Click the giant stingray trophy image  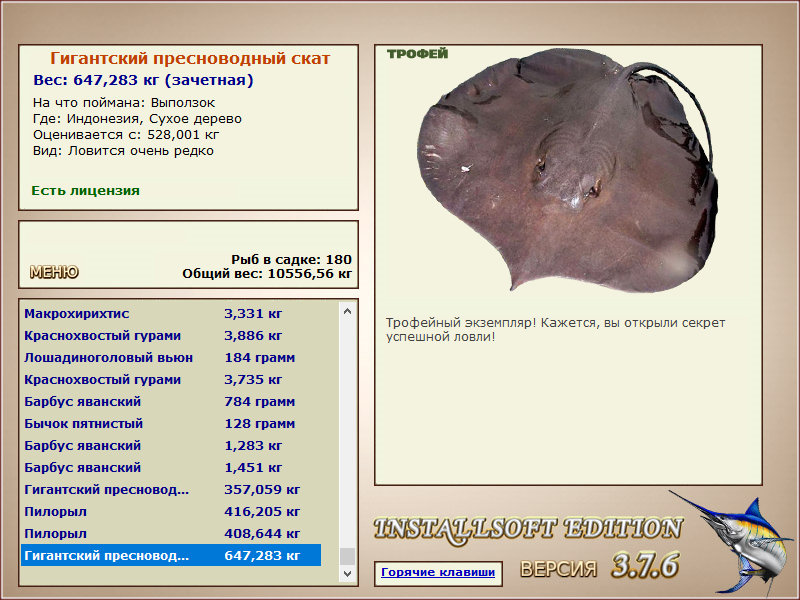point(567,170)
